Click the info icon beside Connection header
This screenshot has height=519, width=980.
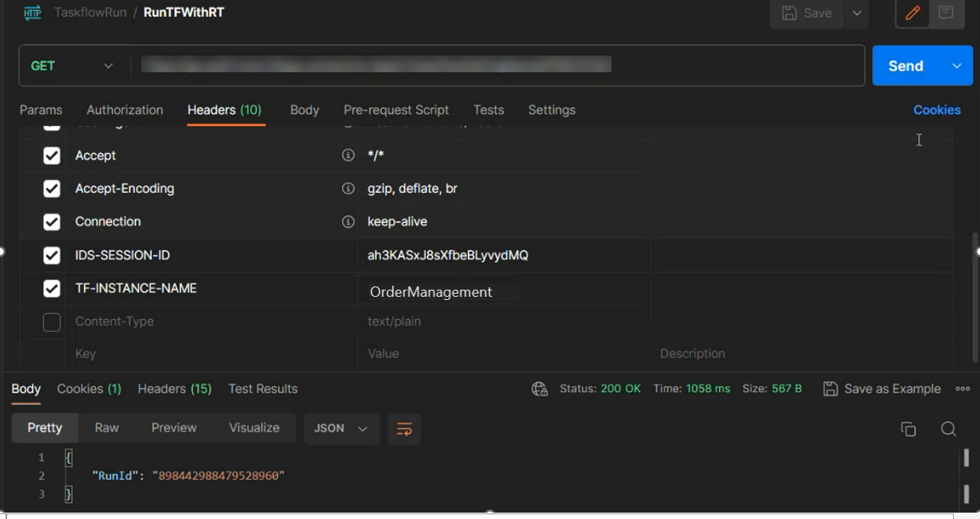(348, 222)
